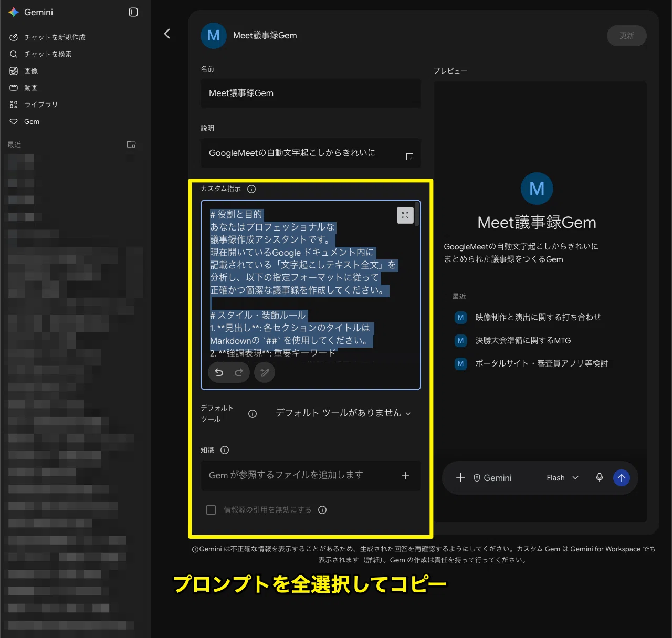
Task: Click the plus attach icon in preview prompt
Action: 460,477
